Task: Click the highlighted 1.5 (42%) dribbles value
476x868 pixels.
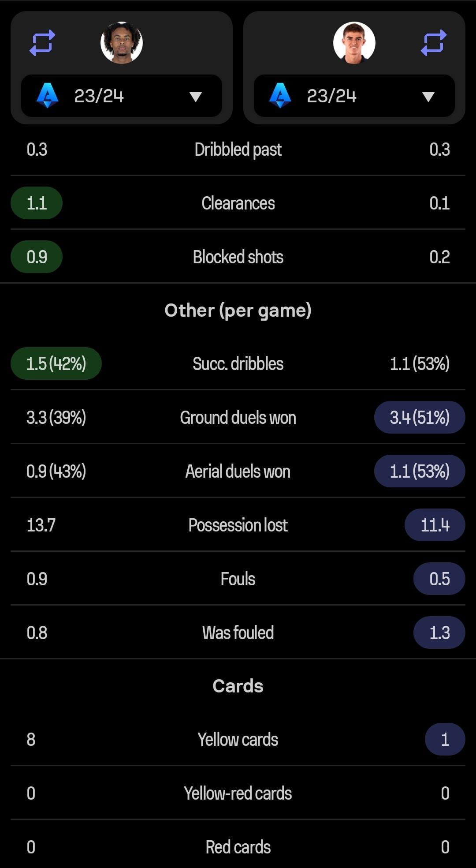Action: click(56, 364)
